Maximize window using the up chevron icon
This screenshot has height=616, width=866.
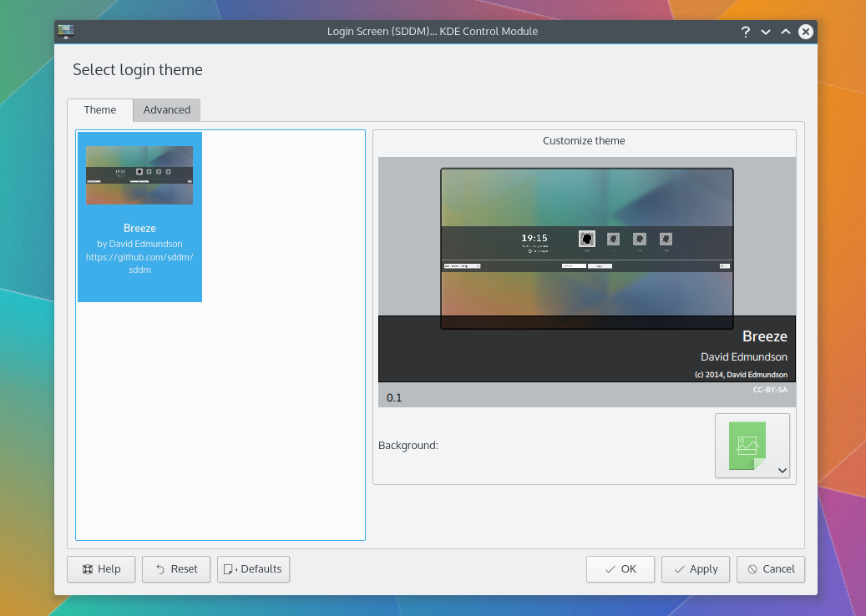(785, 32)
